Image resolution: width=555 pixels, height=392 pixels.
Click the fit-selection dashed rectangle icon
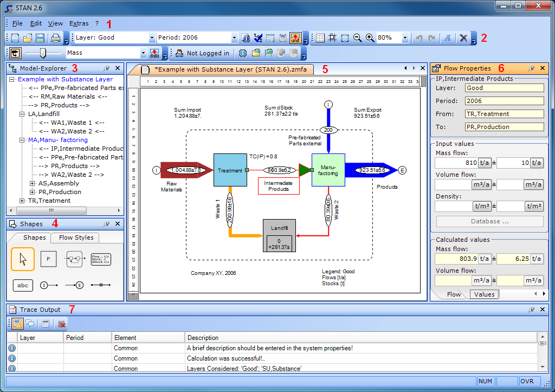(x=345, y=38)
